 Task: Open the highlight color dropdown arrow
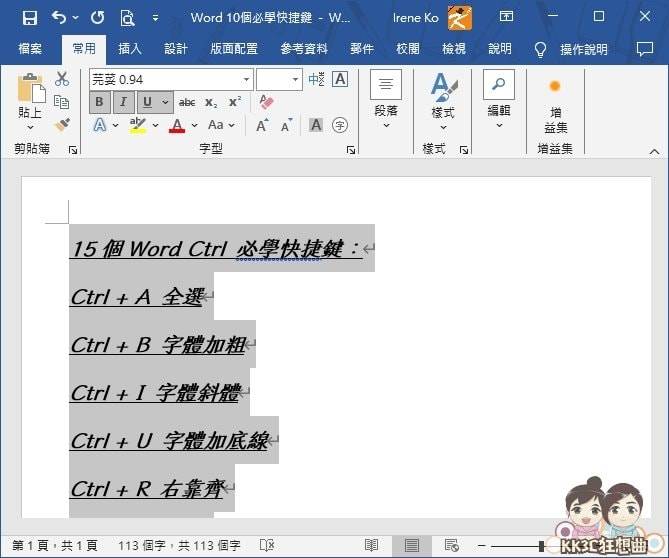click(x=155, y=125)
